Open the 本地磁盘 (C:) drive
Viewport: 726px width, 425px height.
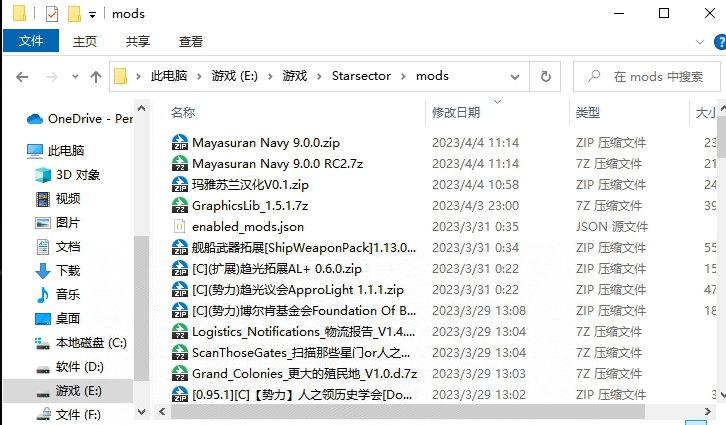pyautogui.click(x=90, y=342)
